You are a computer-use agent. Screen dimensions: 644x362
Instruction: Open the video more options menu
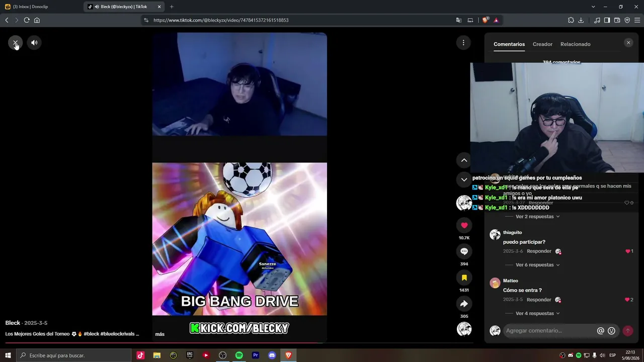point(463,43)
